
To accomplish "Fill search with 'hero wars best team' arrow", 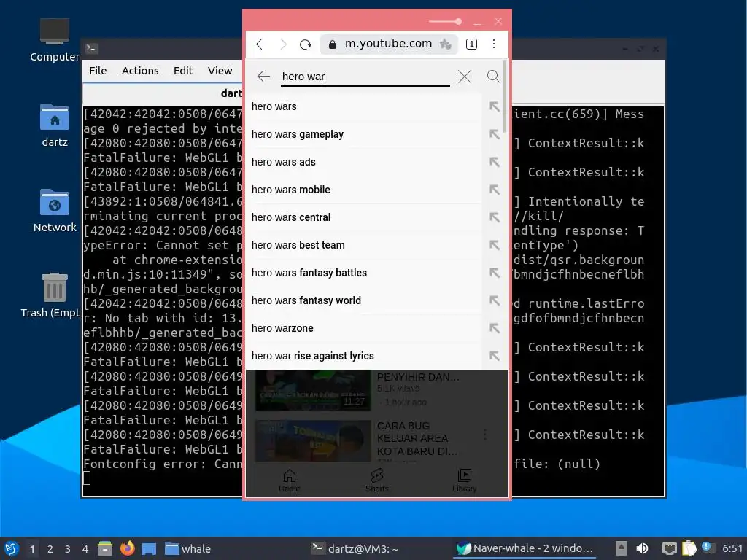I will click(x=495, y=245).
